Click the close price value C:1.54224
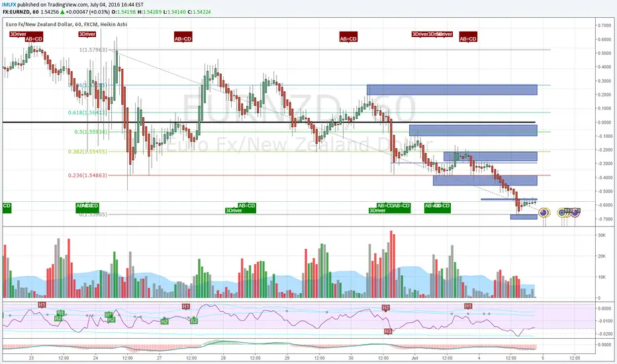This screenshot has height=364, width=617. click(199, 12)
